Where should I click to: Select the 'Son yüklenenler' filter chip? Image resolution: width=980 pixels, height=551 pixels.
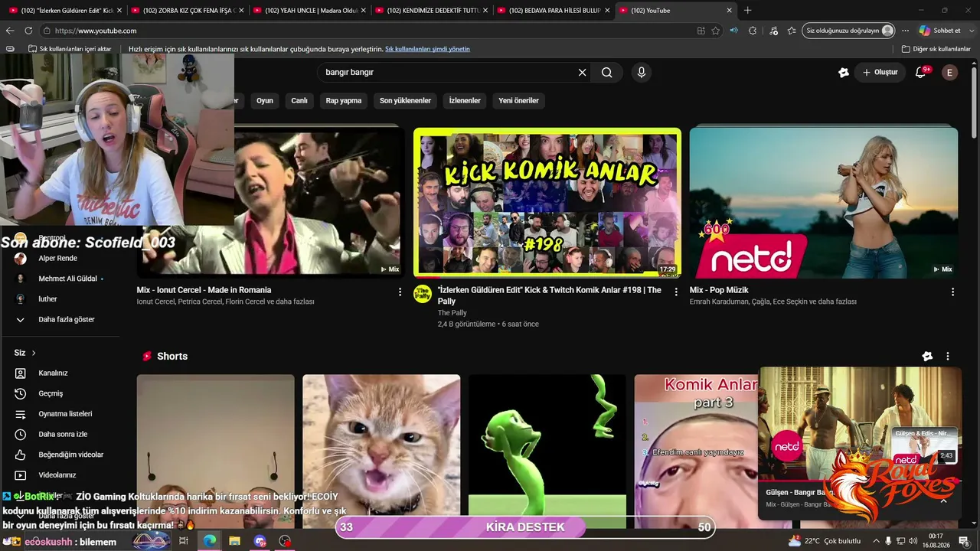click(x=405, y=100)
